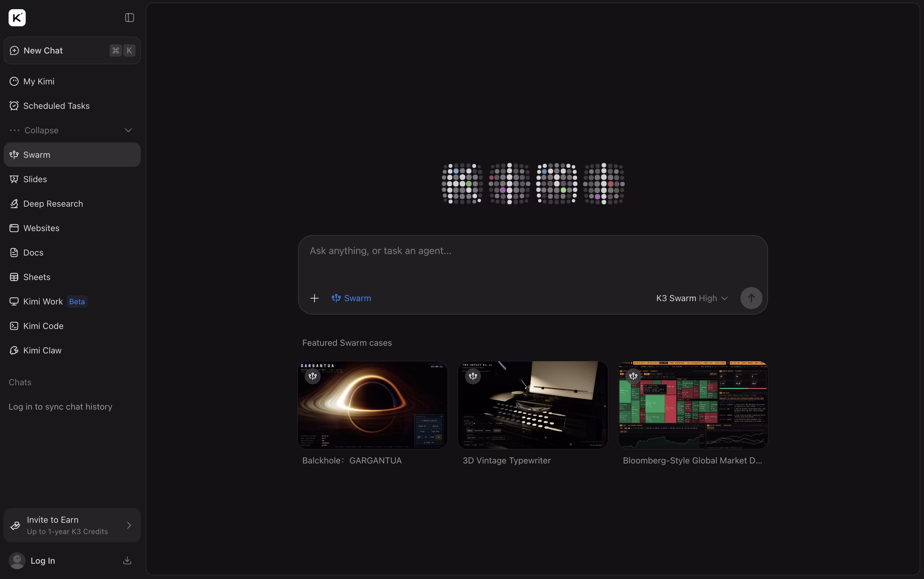Open Slides in the sidebar
This screenshot has width=924, height=579.
(72, 179)
